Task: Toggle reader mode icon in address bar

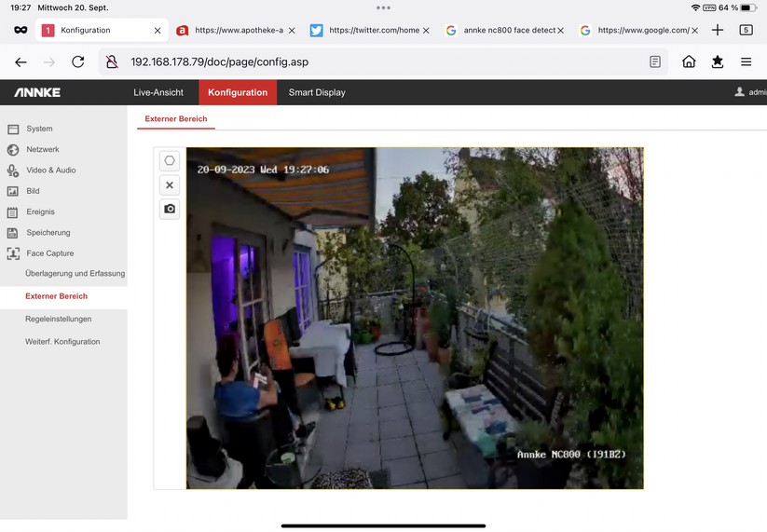Action: 655,61
